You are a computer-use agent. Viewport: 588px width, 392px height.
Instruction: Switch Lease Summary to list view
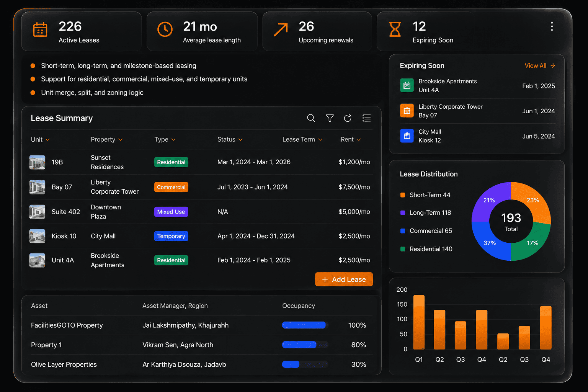point(366,118)
